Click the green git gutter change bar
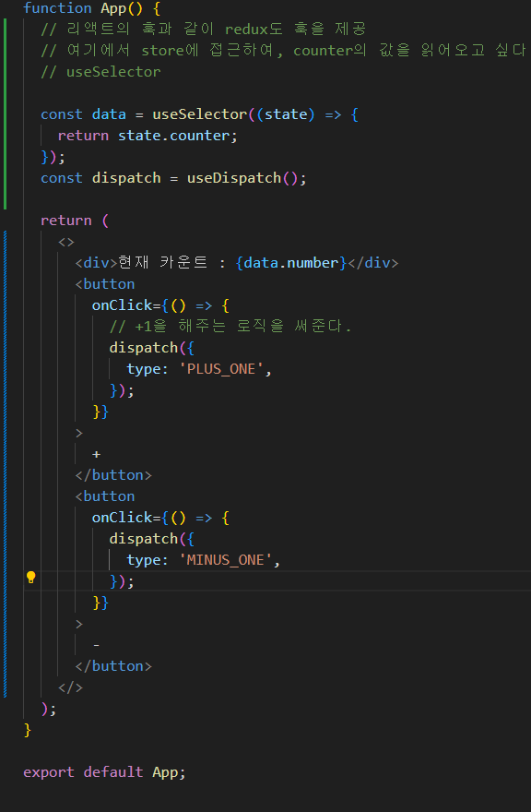531x812 pixels. tap(6, 113)
